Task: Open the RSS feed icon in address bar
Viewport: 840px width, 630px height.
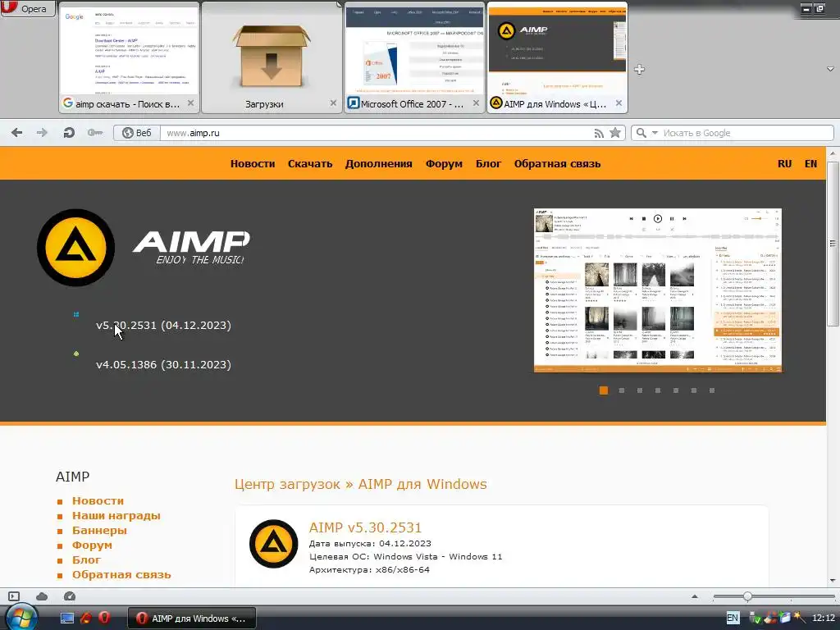Action: pos(599,134)
